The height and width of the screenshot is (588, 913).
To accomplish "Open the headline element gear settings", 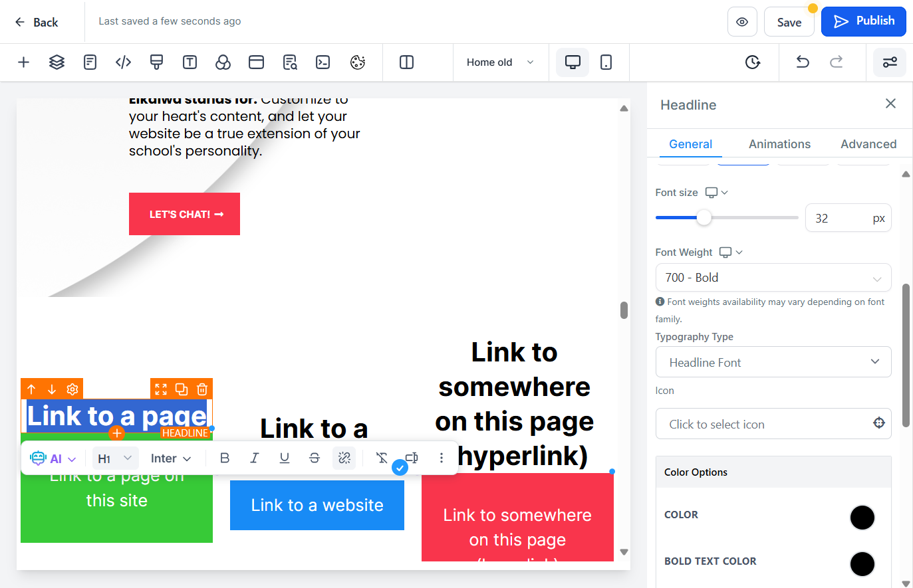I will pos(72,389).
